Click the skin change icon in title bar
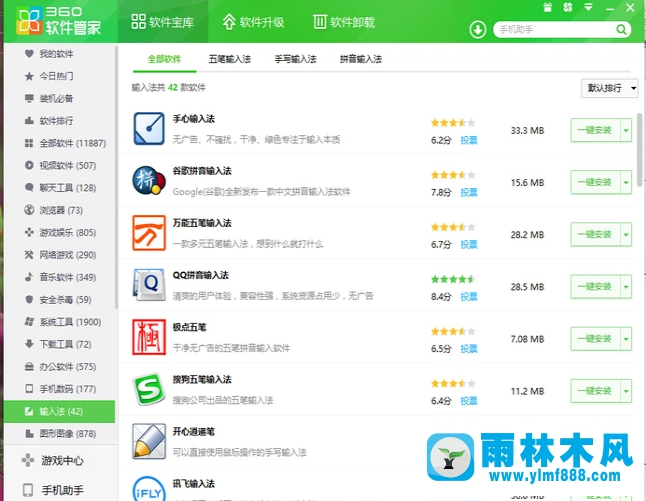 (568, 7)
